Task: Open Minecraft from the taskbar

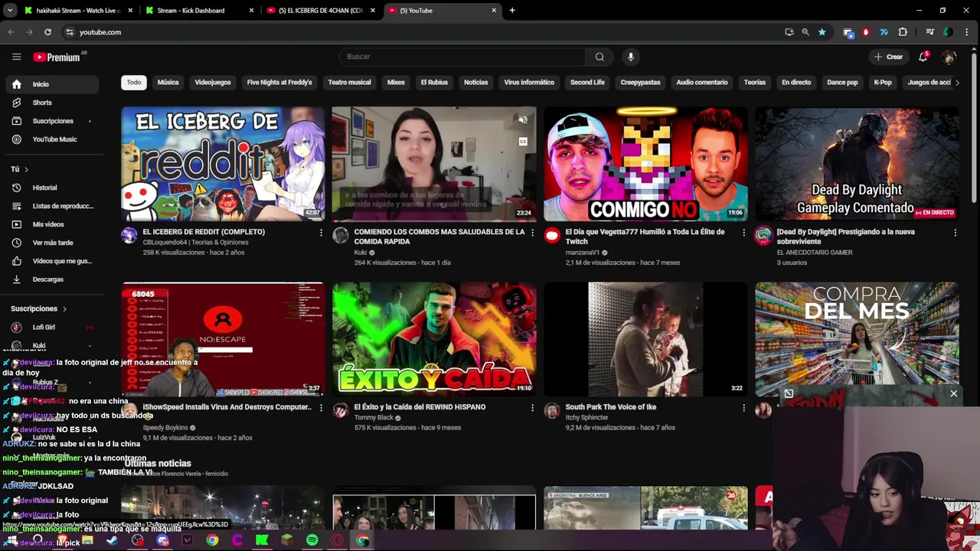Action: (287, 540)
